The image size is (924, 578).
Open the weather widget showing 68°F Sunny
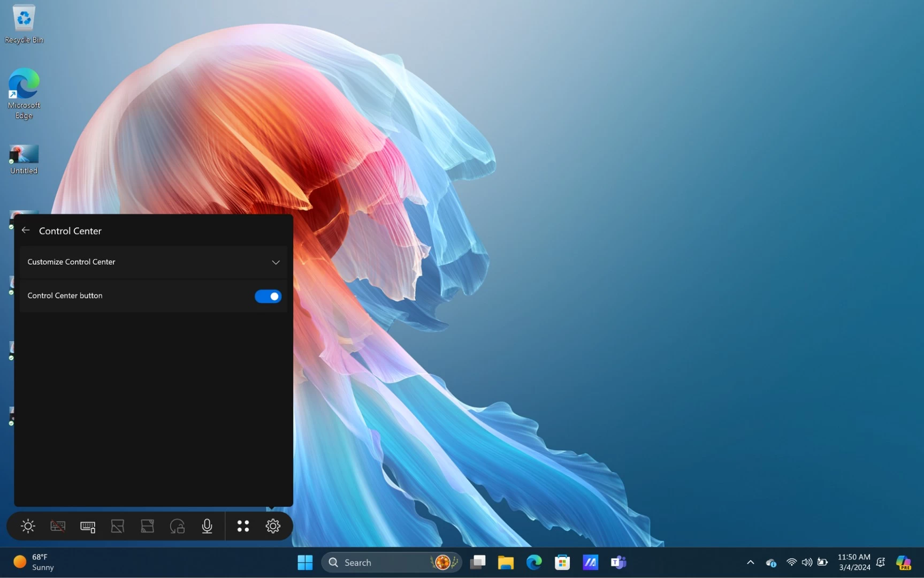(34, 562)
